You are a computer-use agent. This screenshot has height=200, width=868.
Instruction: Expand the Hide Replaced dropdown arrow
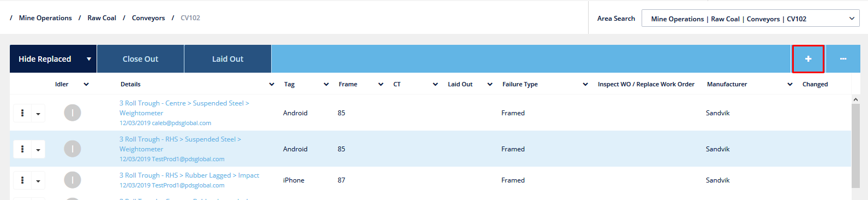coord(89,59)
